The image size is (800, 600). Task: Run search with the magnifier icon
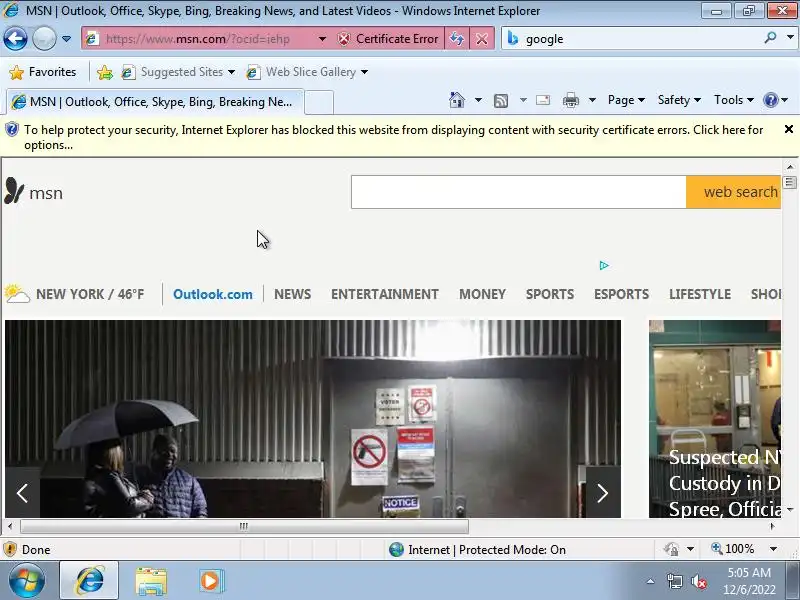[x=770, y=38]
